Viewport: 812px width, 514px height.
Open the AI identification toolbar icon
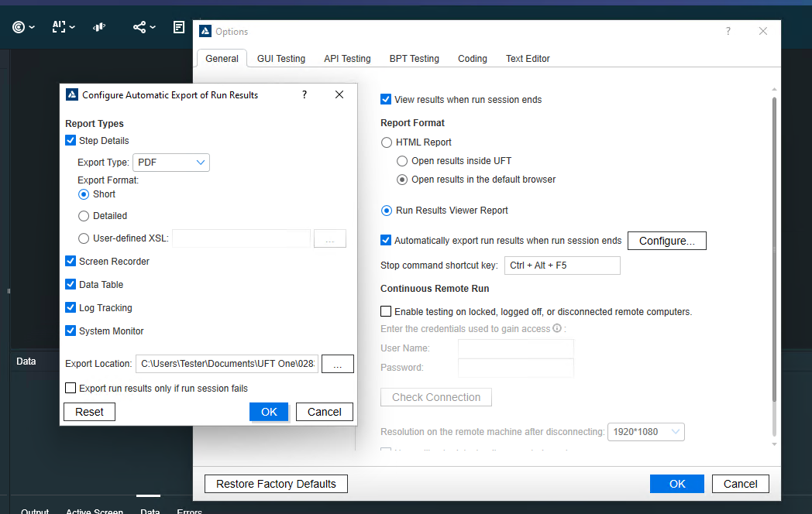pyautogui.click(x=60, y=27)
